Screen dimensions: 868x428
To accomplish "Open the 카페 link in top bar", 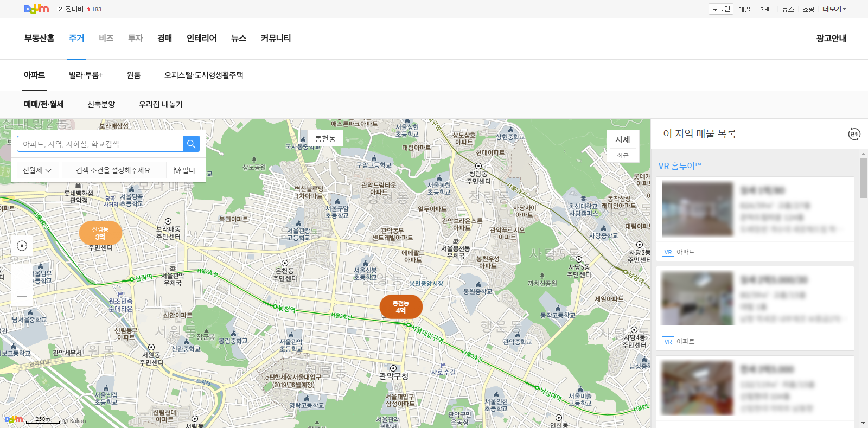I will click(x=766, y=9).
